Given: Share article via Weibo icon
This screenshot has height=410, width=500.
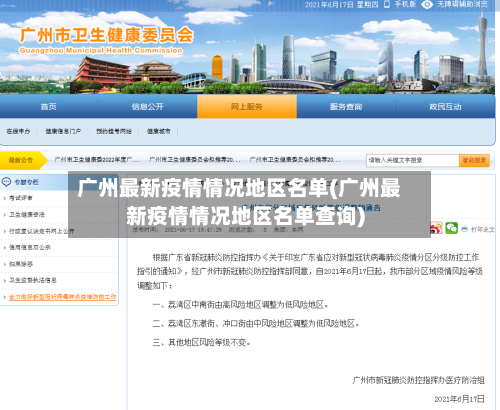Looking at the screenshot, I should pos(436,228).
